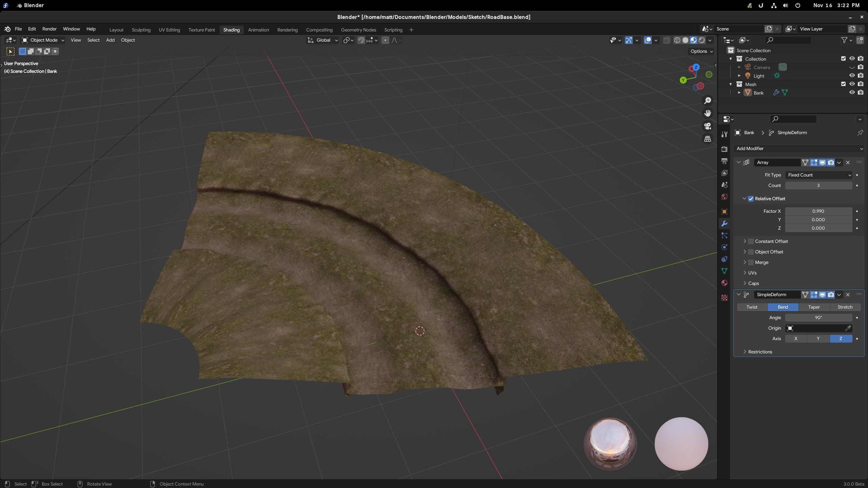This screenshot has height=488, width=868.
Task: Set SimpleDeform axis to X
Action: coord(796,339)
